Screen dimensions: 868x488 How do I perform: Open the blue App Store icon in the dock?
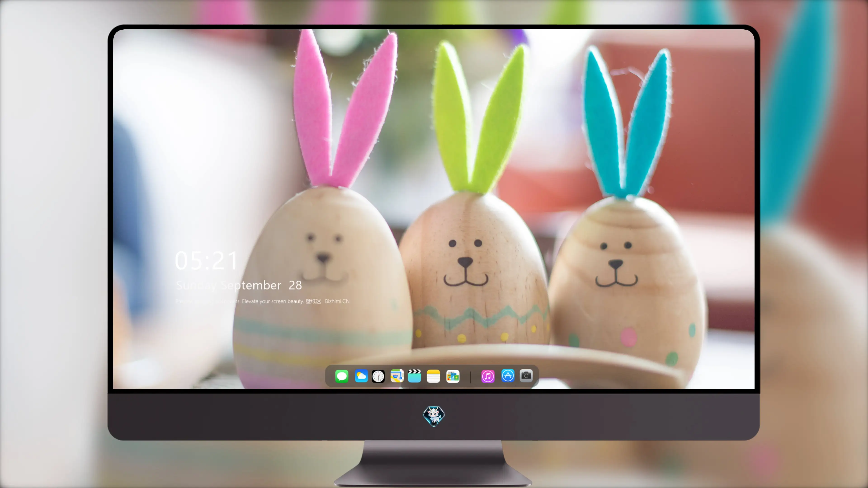coord(508,375)
